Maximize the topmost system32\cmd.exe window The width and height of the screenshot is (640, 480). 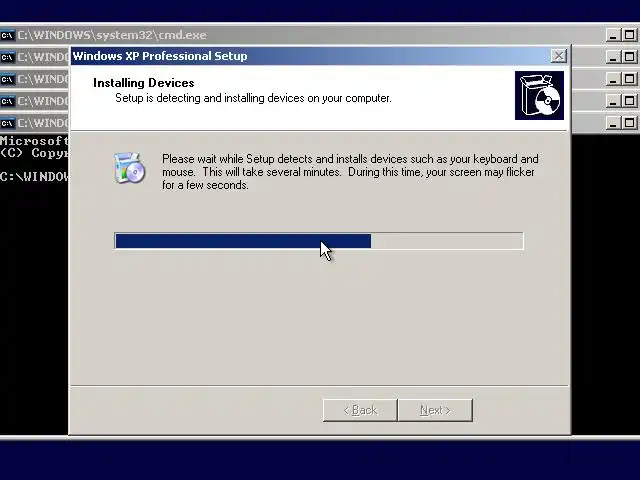tap(630, 35)
